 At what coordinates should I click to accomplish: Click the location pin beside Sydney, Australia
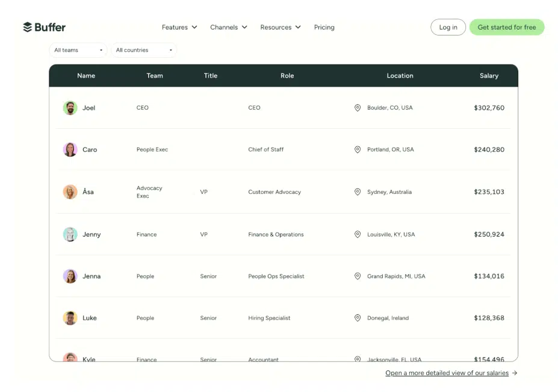358,192
